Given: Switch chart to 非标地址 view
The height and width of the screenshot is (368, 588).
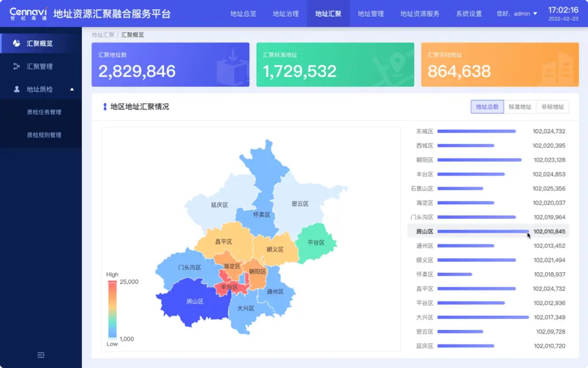Looking at the screenshot, I should tap(552, 107).
